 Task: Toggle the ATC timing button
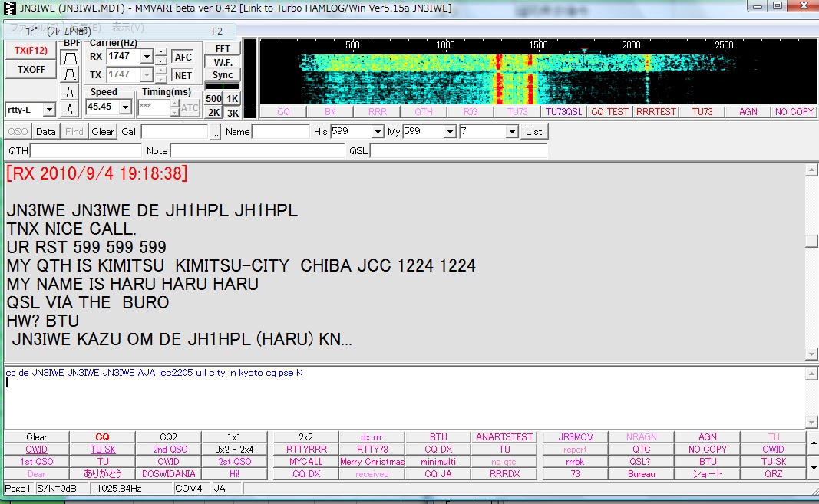click(x=190, y=108)
